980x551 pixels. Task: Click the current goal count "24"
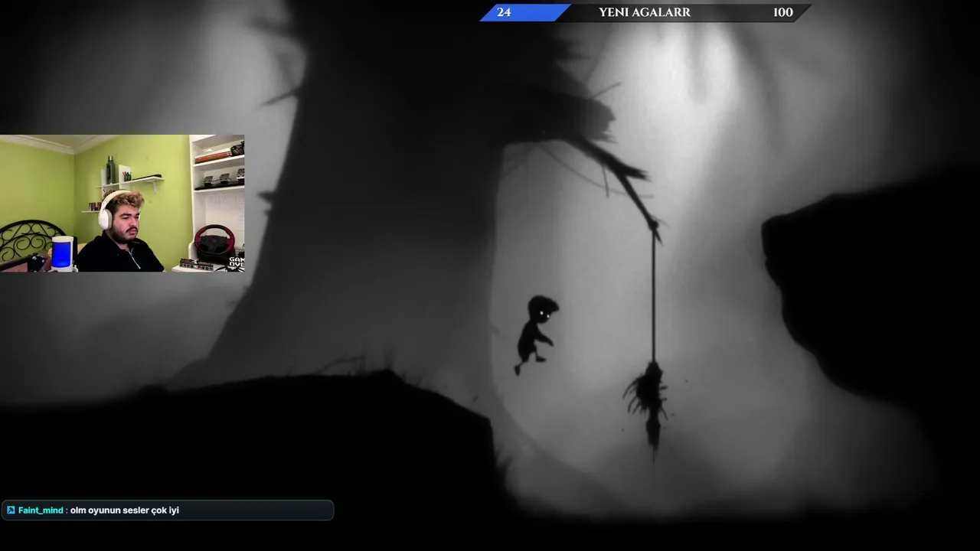tap(504, 12)
